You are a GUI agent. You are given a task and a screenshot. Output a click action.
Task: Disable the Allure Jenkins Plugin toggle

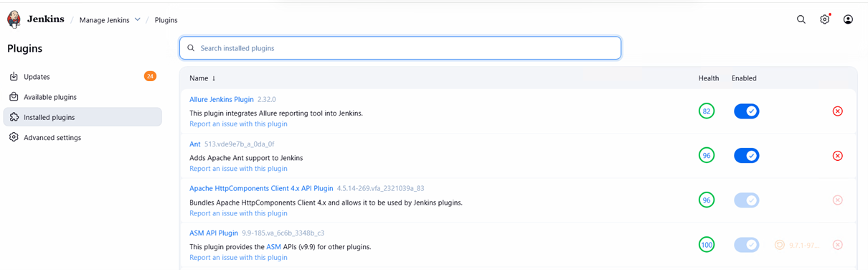[746, 111]
